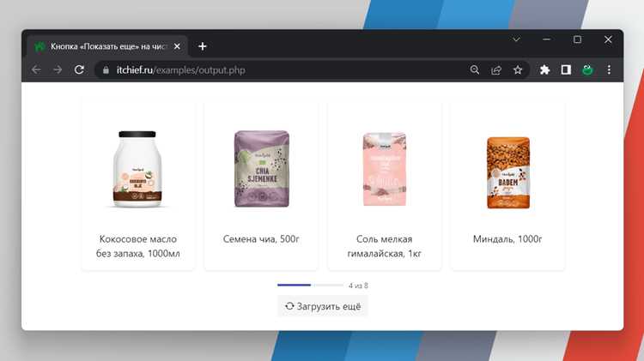The image size is (644, 361).
Task: Click the chia seeds package image
Action: 262,169
